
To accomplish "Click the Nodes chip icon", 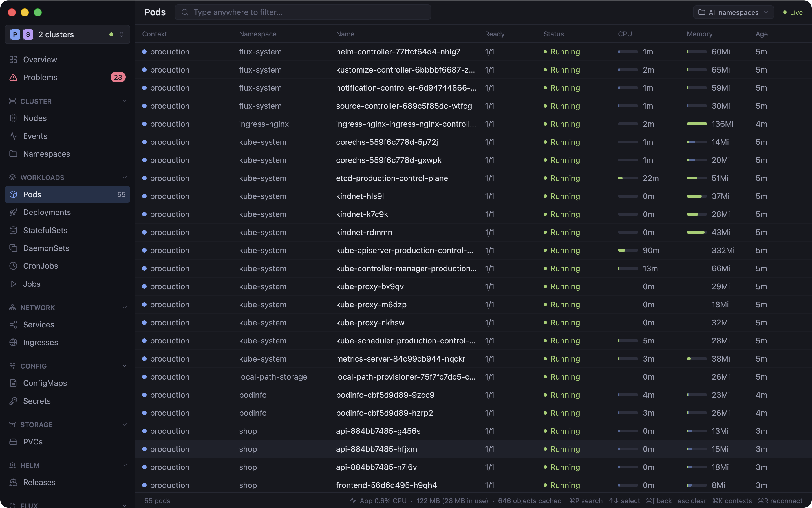I will point(13,118).
